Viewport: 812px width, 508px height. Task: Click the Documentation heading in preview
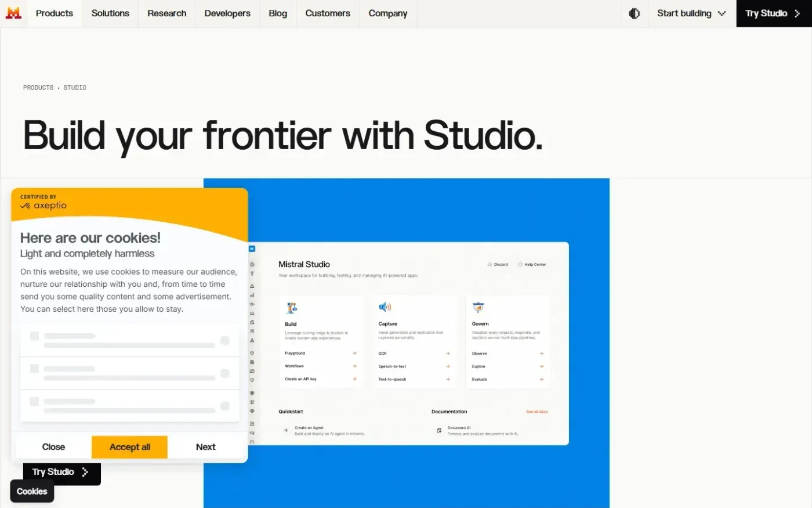[449, 412]
